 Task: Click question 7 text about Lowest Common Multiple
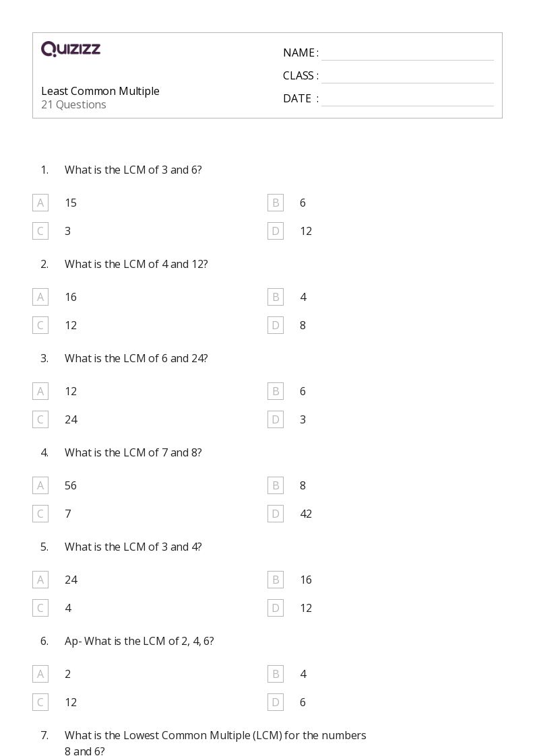tap(215, 743)
